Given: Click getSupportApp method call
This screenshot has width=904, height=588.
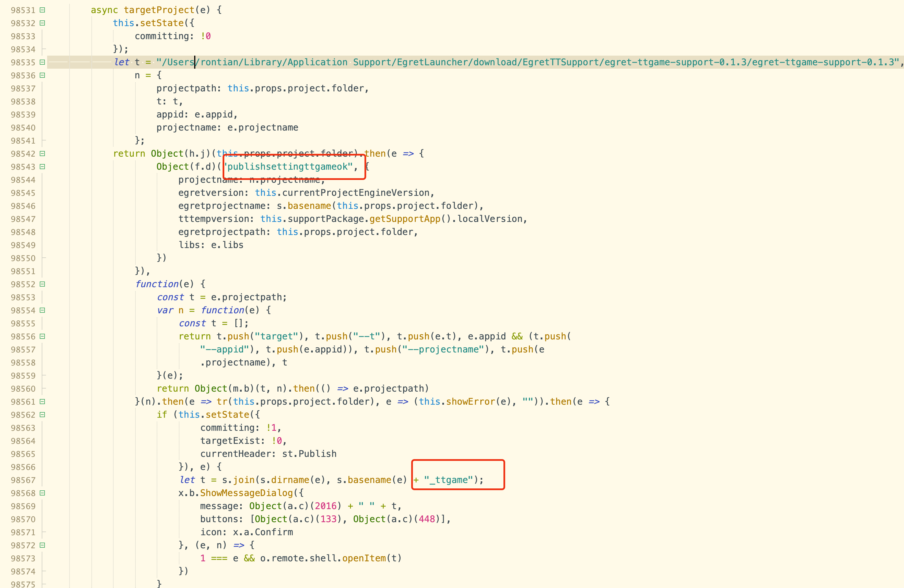Looking at the screenshot, I should tap(405, 219).
